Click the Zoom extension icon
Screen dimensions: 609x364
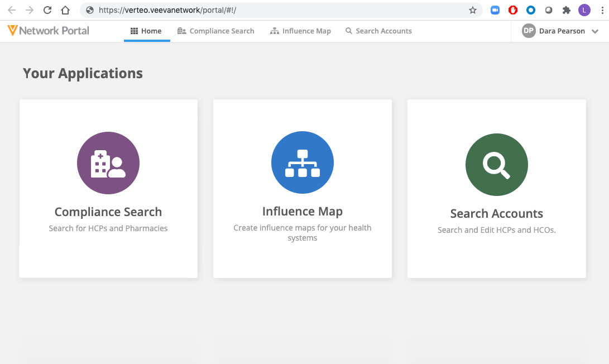pos(495,10)
